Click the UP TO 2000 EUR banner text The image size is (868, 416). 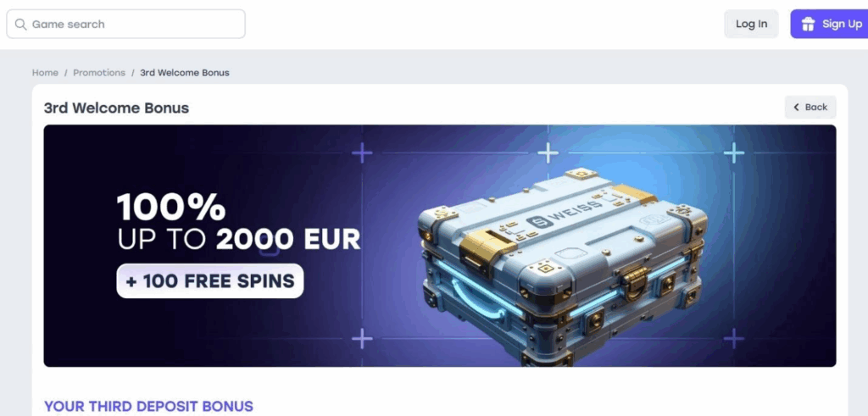tap(238, 239)
